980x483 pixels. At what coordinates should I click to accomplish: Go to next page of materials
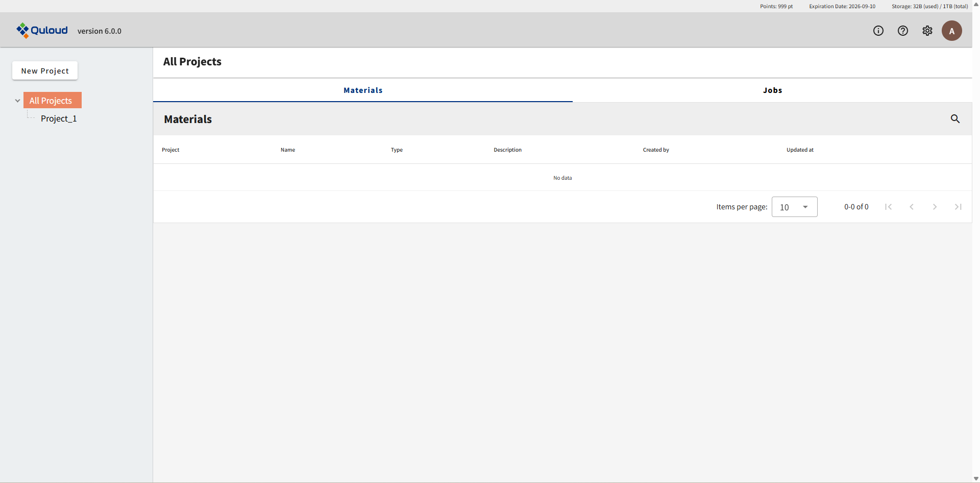tap(935, 207)
